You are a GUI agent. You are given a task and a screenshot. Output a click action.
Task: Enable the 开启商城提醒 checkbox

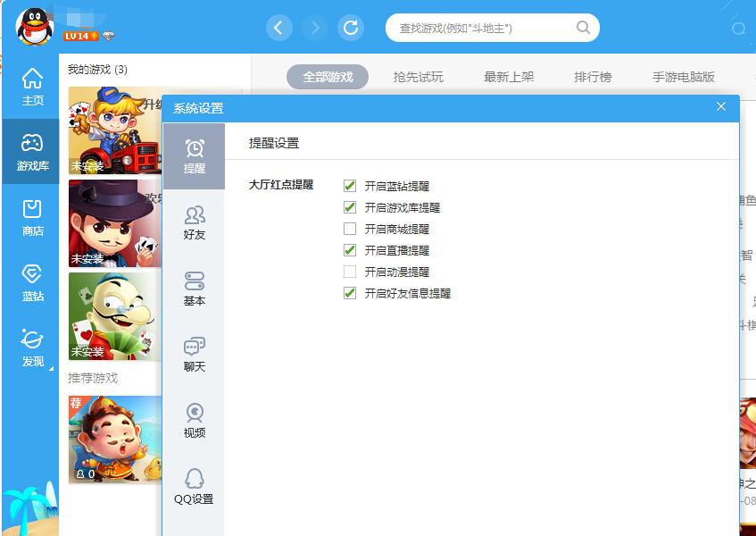350,230
